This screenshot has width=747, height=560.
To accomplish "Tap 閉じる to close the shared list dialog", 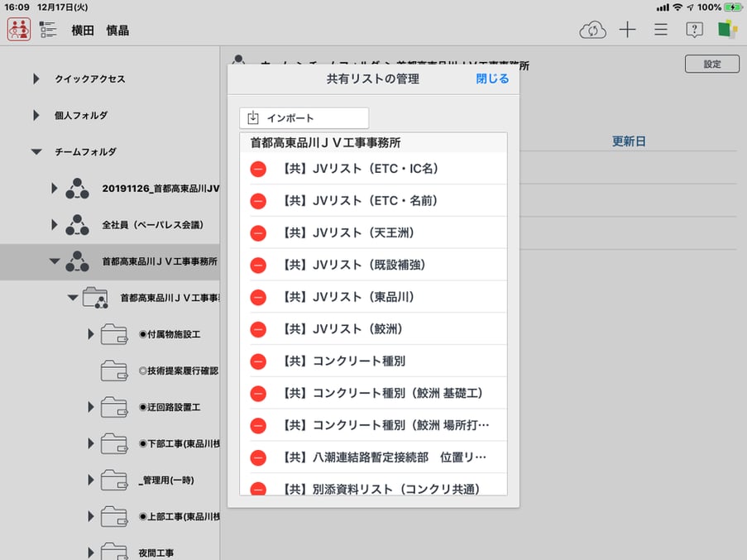I will (491, 79).
